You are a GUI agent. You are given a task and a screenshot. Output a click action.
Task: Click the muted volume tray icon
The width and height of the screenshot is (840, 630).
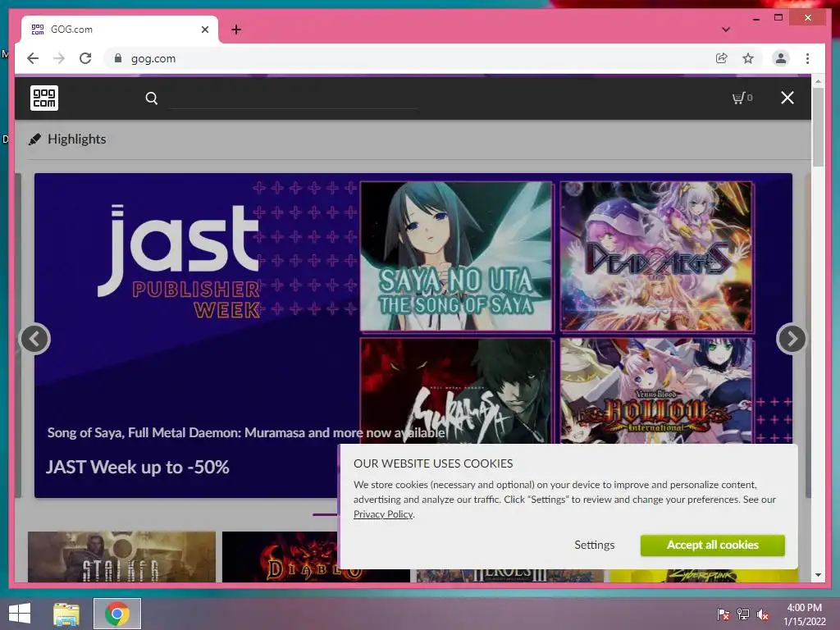click(x=763, y=614)
